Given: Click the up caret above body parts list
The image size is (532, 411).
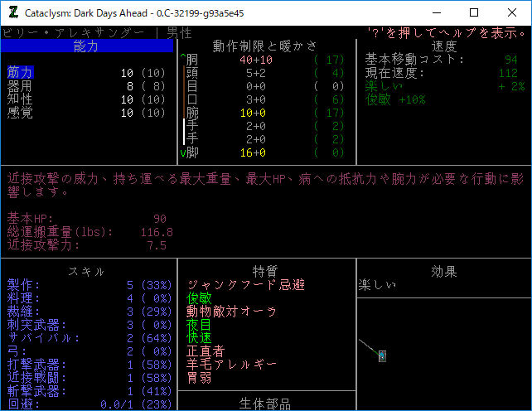Looking at the screenshot, I should point(183,60).
